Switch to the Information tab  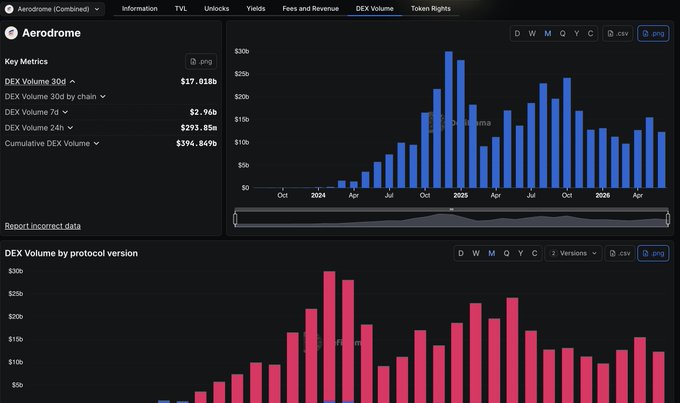point(140,9)
